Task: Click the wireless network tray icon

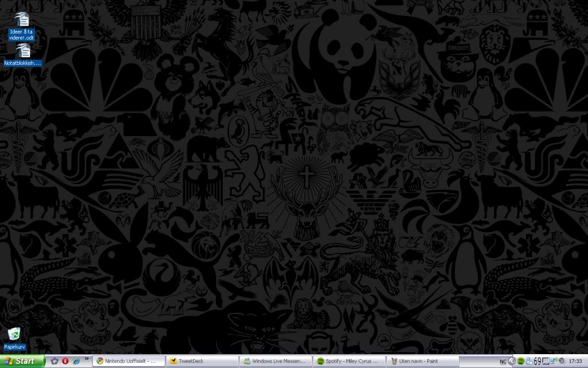Action: point(554,361)
